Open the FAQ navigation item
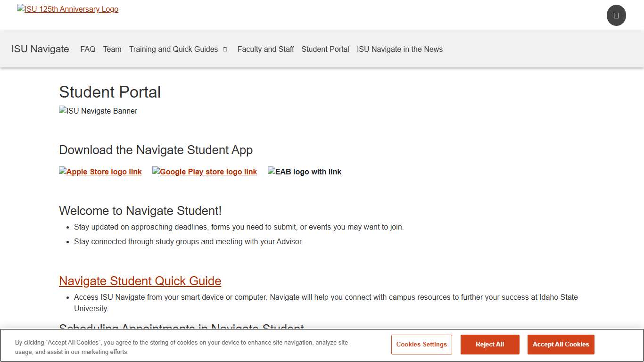Viewport: 644px width, 362px height. coord(88,49)
